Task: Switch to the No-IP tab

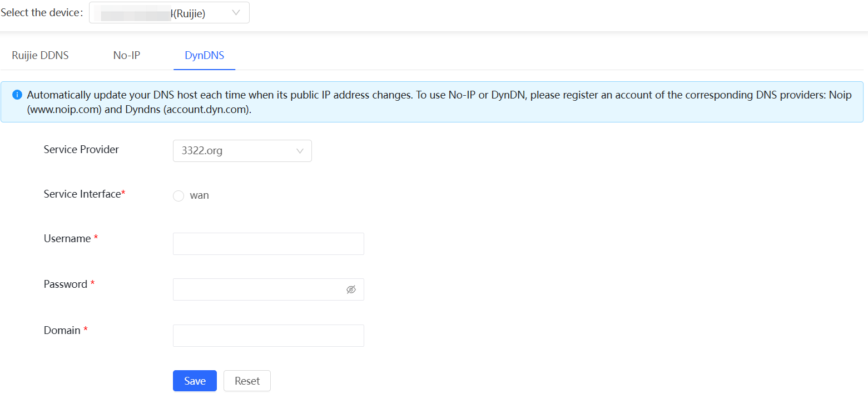Action: click(x=127, y=56)
